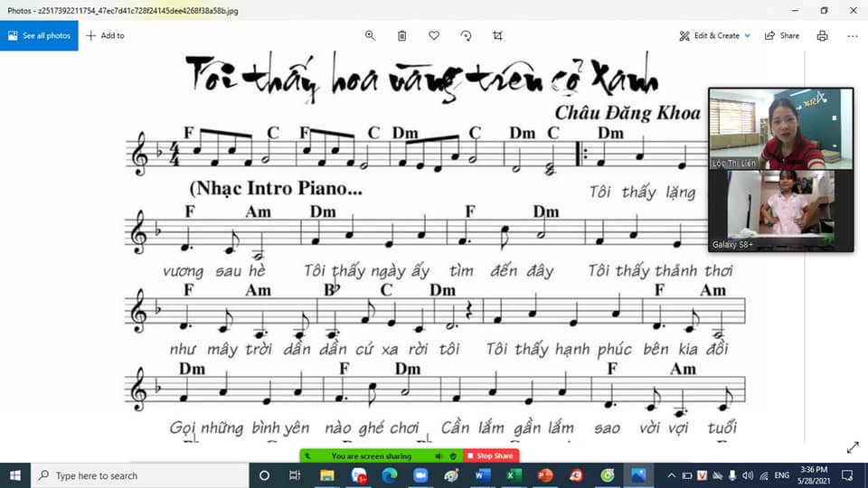Image resolution: width=868 pixels, height=488 pixels.
Task: Open Task View on taskbar
Action: [295, 475]
